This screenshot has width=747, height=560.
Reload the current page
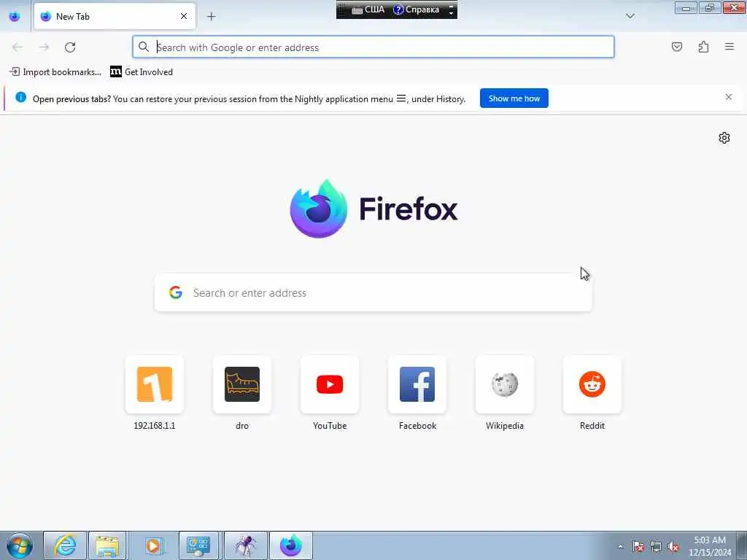coord(70,47)
